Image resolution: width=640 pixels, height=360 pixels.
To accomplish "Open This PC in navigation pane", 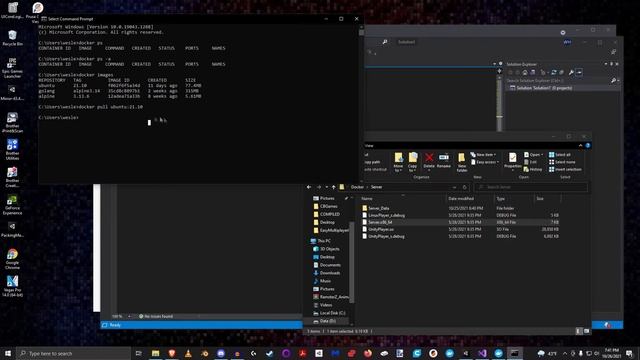I will point(324,241).
